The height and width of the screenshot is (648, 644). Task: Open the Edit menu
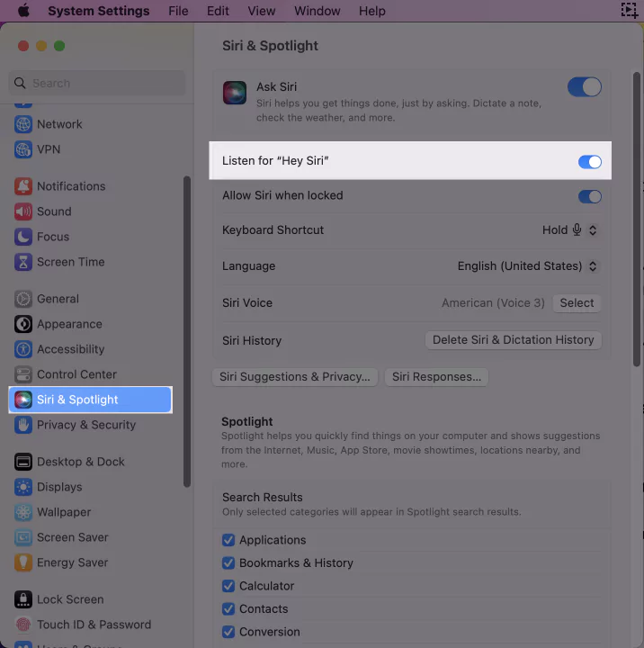coord(218,11)
